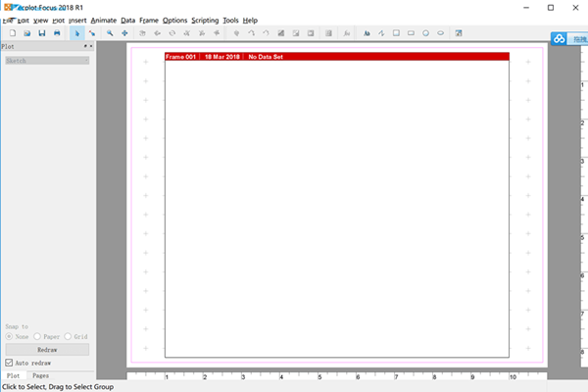Switch to the Pages tab

[40, 375]
